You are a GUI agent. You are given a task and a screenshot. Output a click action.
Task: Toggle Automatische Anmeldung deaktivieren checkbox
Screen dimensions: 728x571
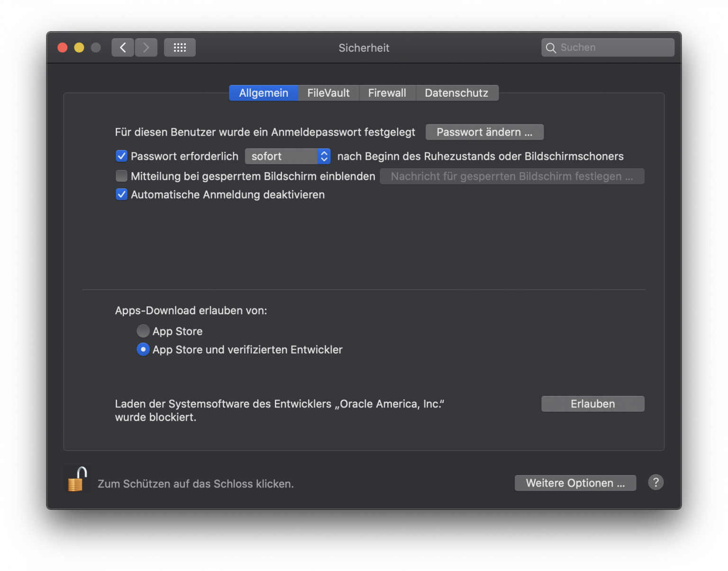click(x=121, y=194)
